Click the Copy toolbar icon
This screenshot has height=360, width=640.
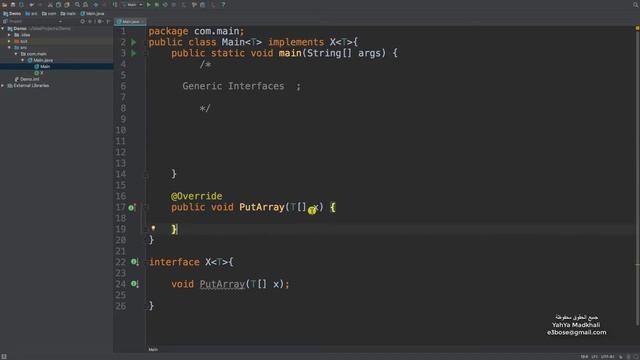point(58,5)
